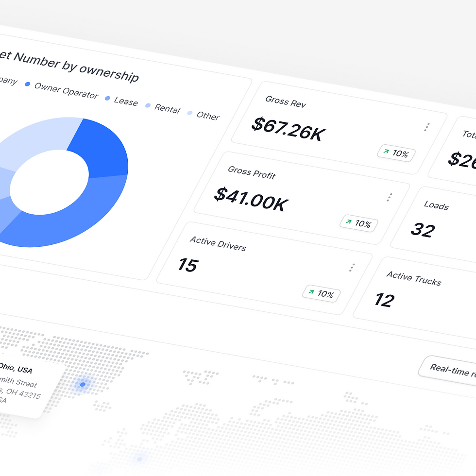Click the Owner Operator legend color dot
The width and height of the screenshot is (476, 476).
pyautogui.click(x=27, y=84)
